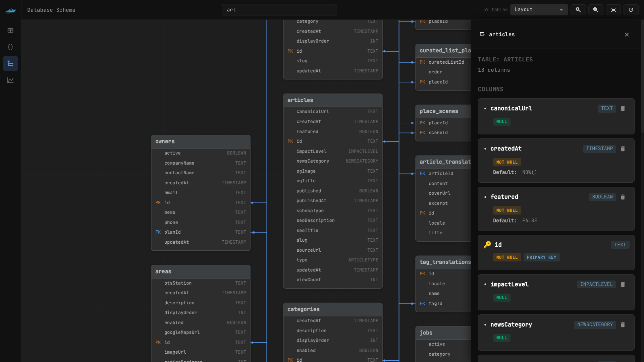This screenshot has height=362, width=644.
Task: Select the articles table header
Action: (x=333, y=100)
